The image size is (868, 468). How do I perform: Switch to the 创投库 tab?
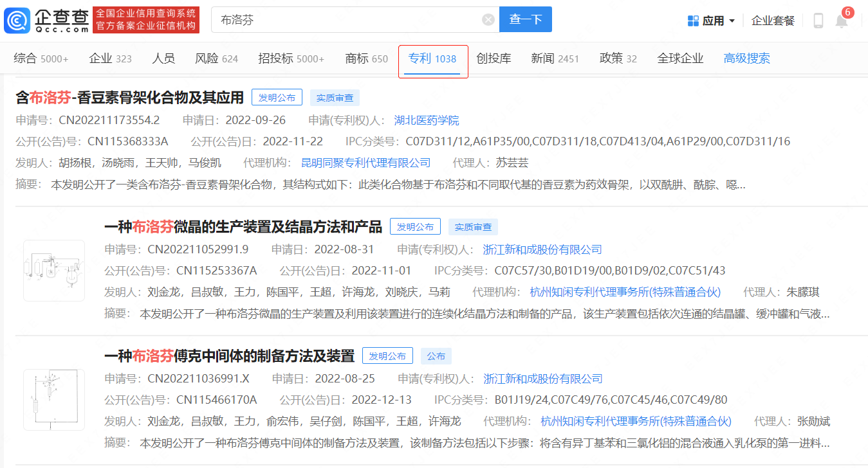tap(494, 59)
